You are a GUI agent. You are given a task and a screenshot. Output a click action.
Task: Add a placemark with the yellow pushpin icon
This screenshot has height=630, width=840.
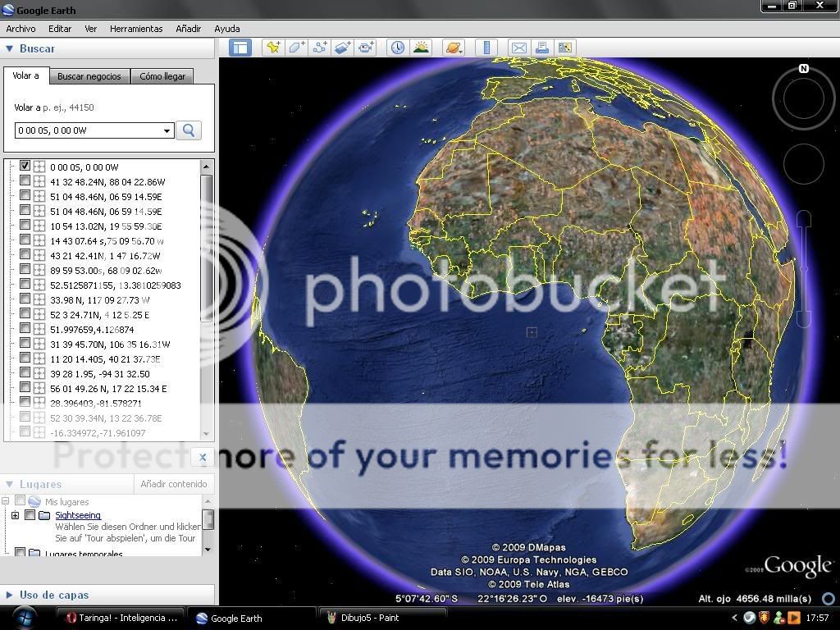click(273, 48)
